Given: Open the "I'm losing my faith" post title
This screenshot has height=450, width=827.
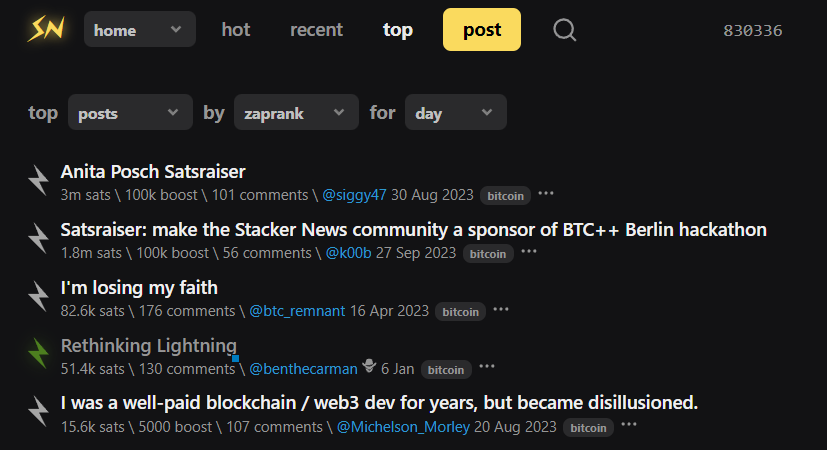Looking at the screenshot, I should click(x=139, y=288).
